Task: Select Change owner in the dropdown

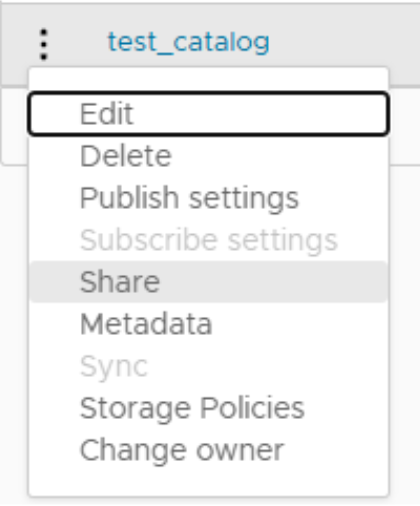Action: point(209,450)
